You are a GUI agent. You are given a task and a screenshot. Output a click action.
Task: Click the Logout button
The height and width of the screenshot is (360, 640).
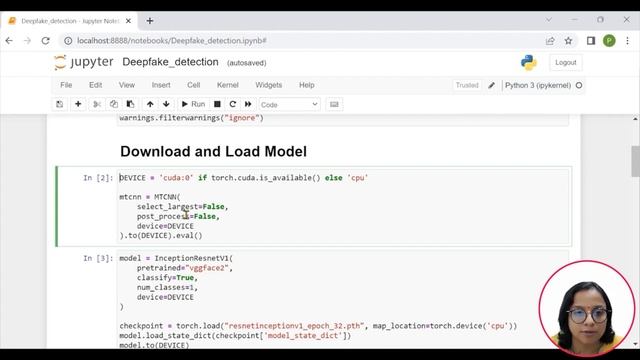tap(566, 62)
